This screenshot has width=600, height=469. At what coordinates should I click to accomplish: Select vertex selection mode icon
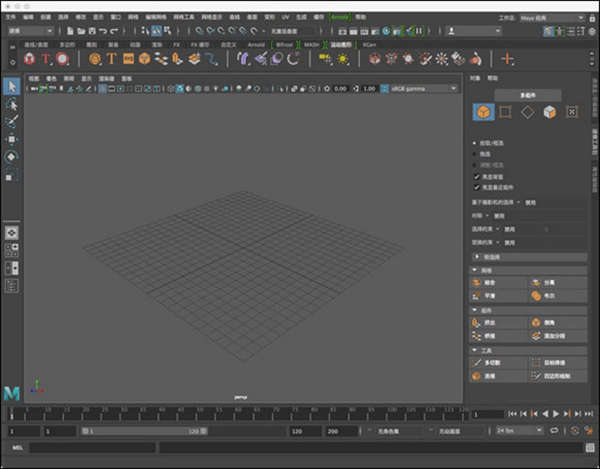(505, 112)
